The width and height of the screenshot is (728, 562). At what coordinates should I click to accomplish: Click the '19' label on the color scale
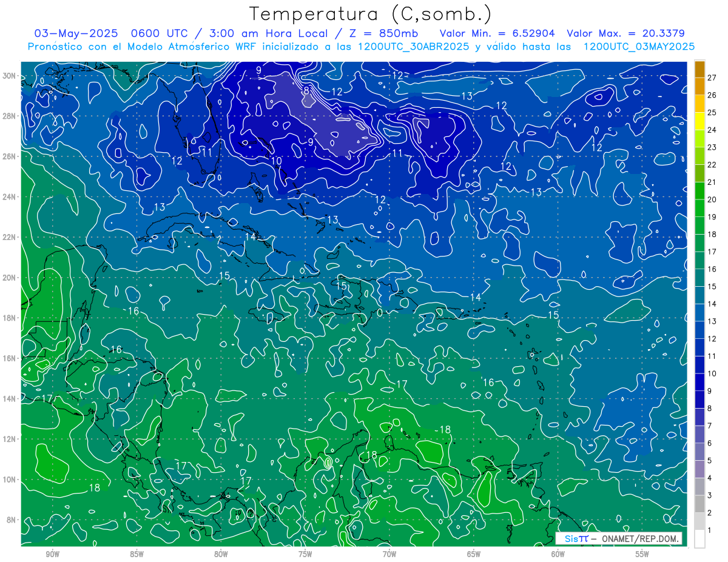point(712,217)
